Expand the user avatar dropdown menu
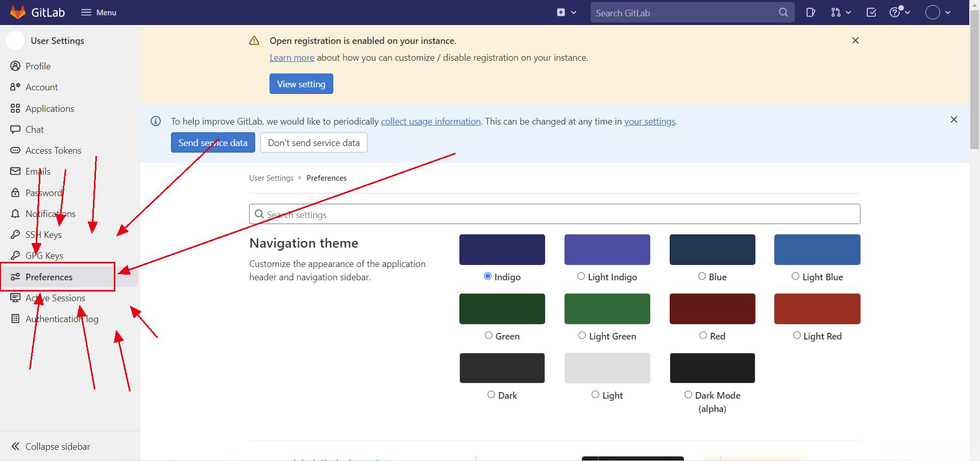Viewport: 980px width, 461px height. 938,13
